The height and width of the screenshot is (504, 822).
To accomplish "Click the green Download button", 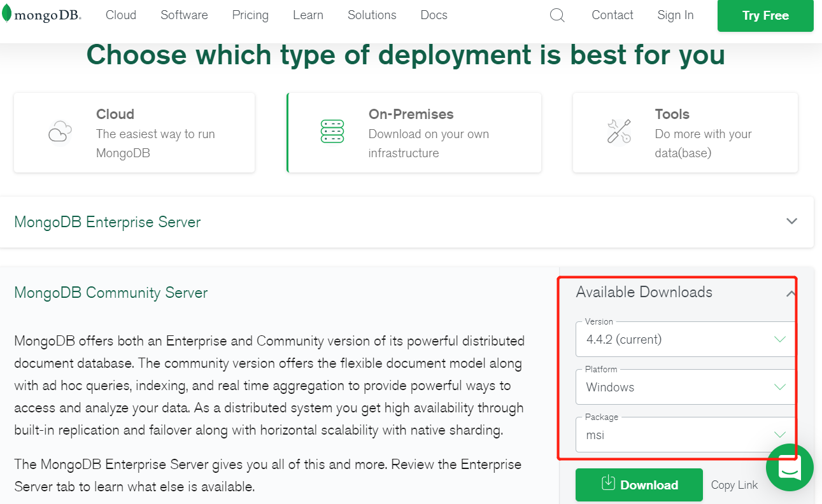I will coord(639,485).
